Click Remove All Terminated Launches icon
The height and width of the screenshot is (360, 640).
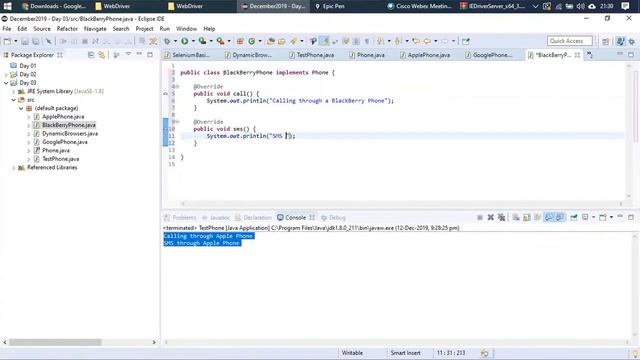[501, 218]
